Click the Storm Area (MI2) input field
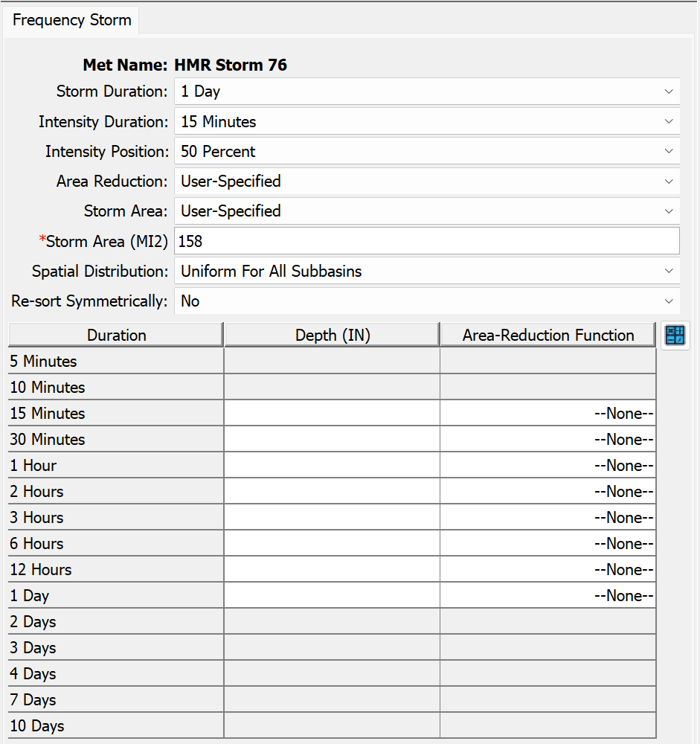The image size is (700, 744). tap(426, 242)
